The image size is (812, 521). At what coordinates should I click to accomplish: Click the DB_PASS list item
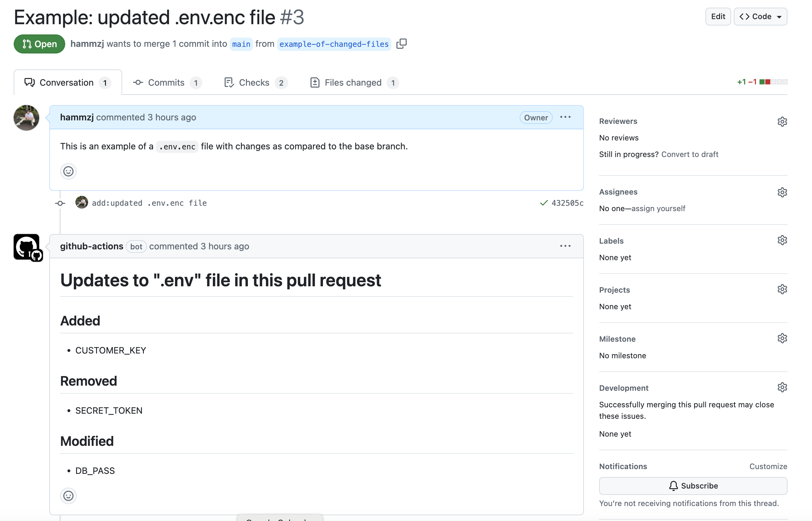(95, 471)
